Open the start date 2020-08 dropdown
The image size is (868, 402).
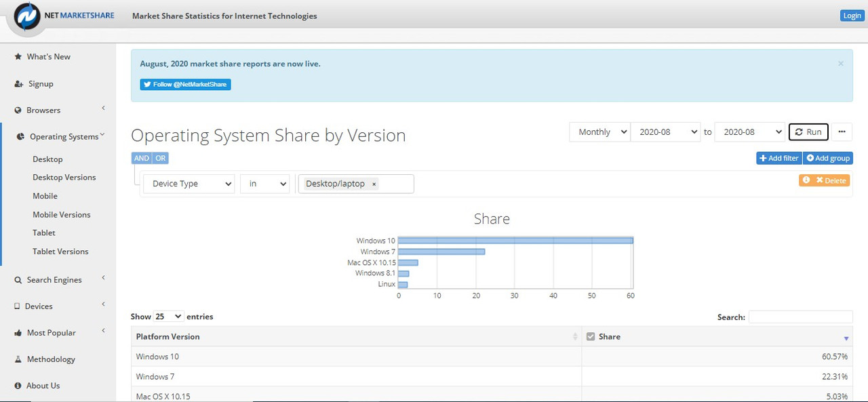[x=665, y=132]
